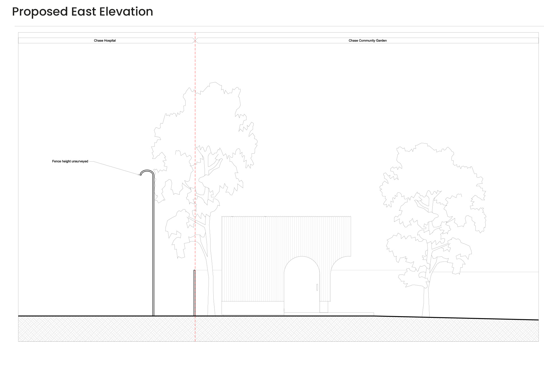
Task: Open the annotation leader line endpoint
Action: [139, 175]
